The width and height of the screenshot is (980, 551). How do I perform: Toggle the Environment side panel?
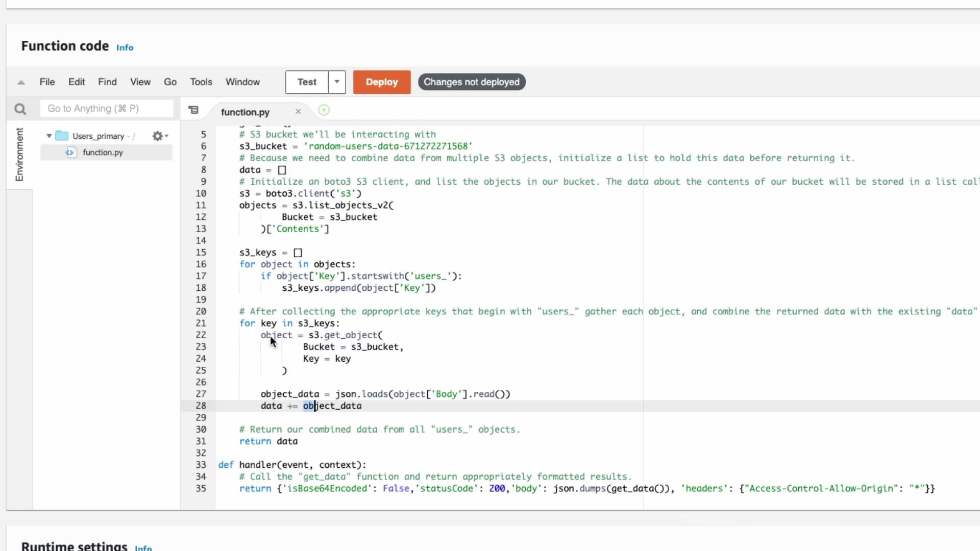[19, 154]
